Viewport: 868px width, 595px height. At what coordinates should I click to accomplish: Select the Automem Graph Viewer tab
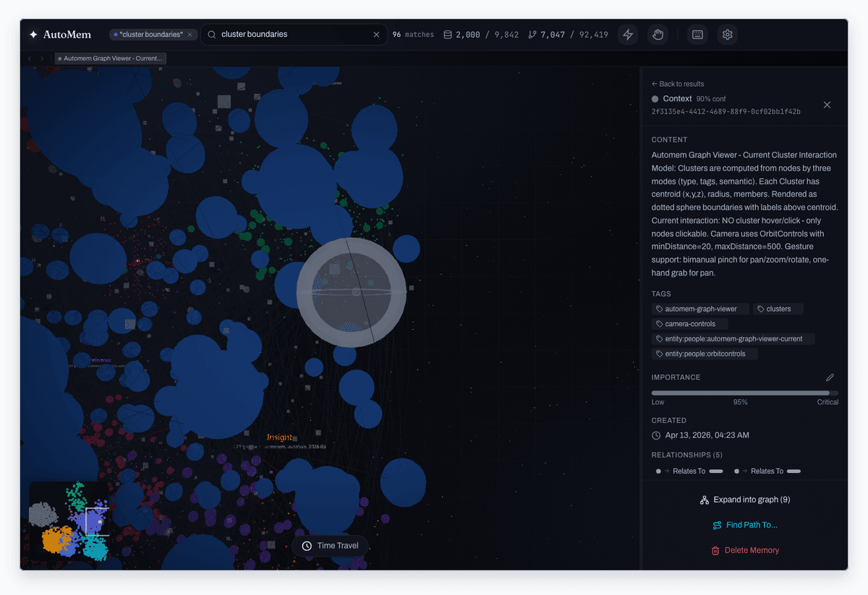[x=111, y=58]
